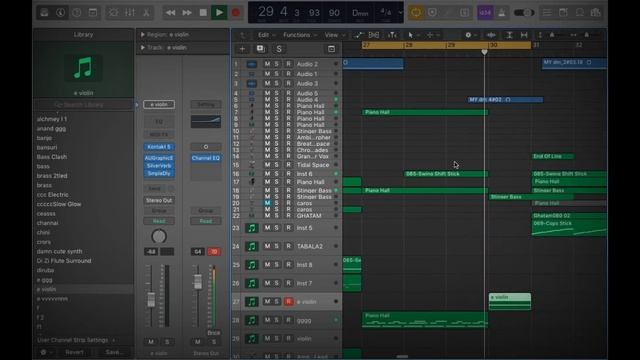
Task: Open the AUGraphicEQ plug-in slot
Action: (x=159, y=158)
